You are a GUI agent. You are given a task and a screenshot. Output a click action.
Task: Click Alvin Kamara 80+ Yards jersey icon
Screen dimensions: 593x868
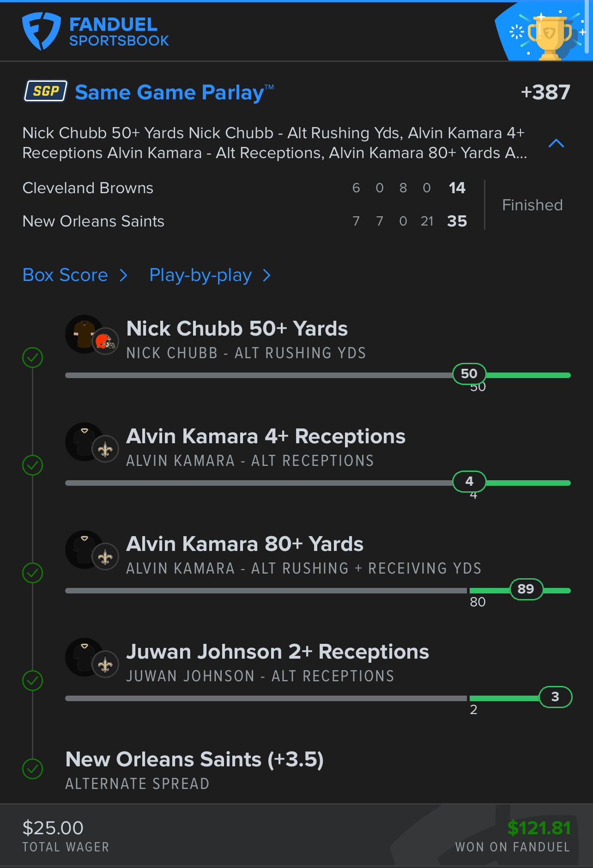coord(85,550)
